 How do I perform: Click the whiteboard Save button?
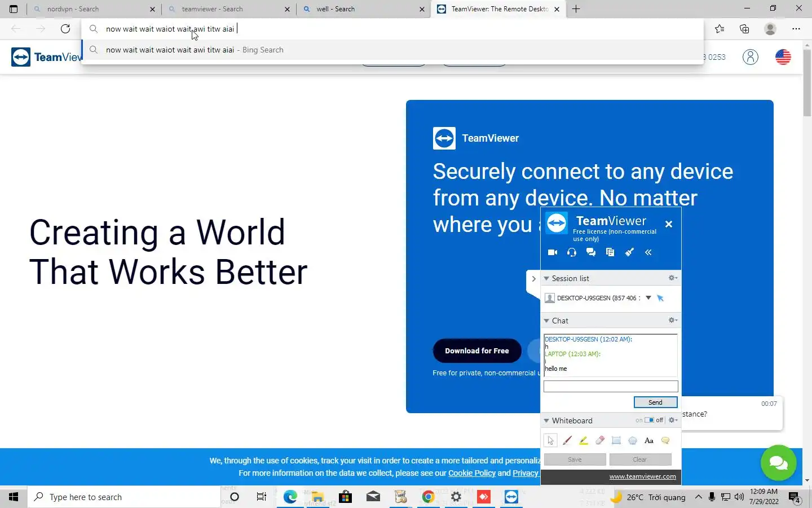(575, 459)
